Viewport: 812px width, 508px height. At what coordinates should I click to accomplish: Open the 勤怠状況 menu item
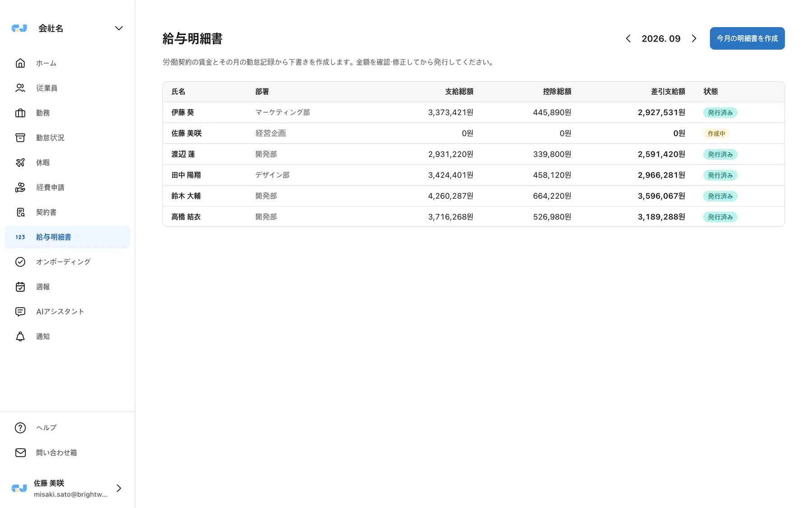click(x=67, y=138)
